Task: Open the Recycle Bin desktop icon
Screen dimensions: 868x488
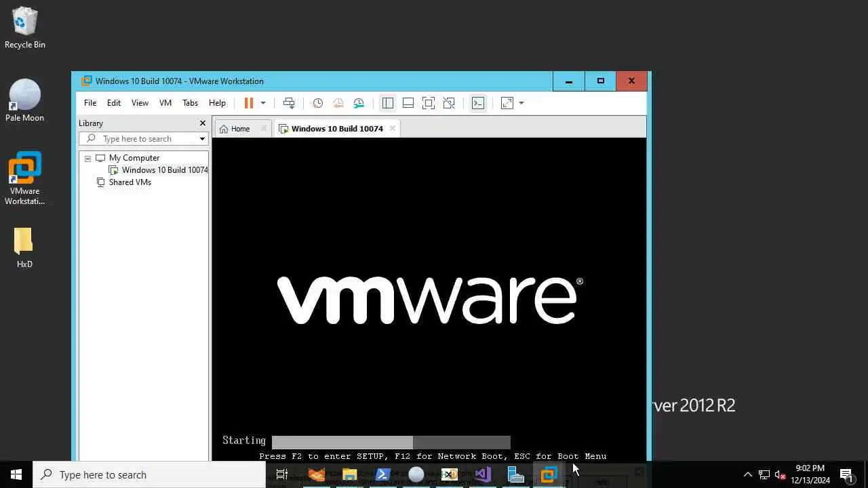Action: click(24, 27)
